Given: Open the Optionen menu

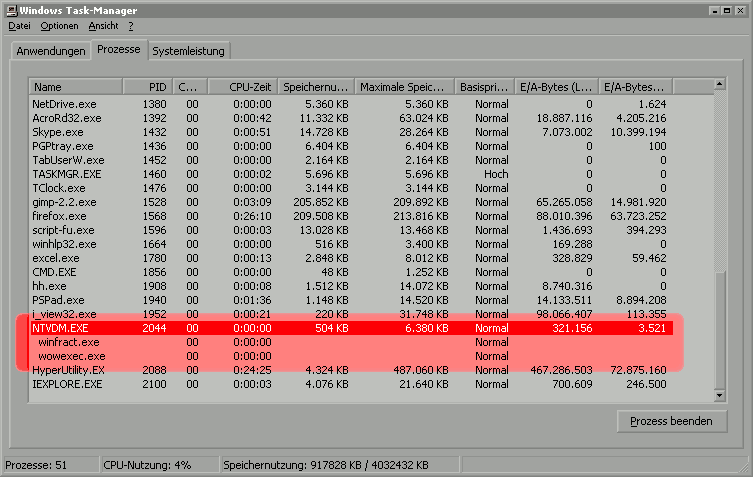Looking at the screenshot, I should (60, 26).
